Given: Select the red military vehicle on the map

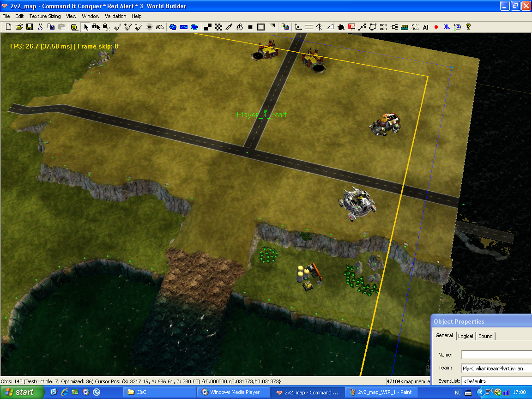Looking at the screenshot, I should click(x=386, y=125).
